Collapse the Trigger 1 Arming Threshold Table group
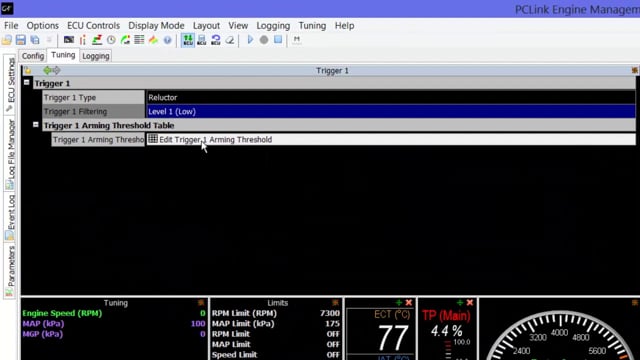This screenshot has width=640, height=360. (x=36, y=124)
